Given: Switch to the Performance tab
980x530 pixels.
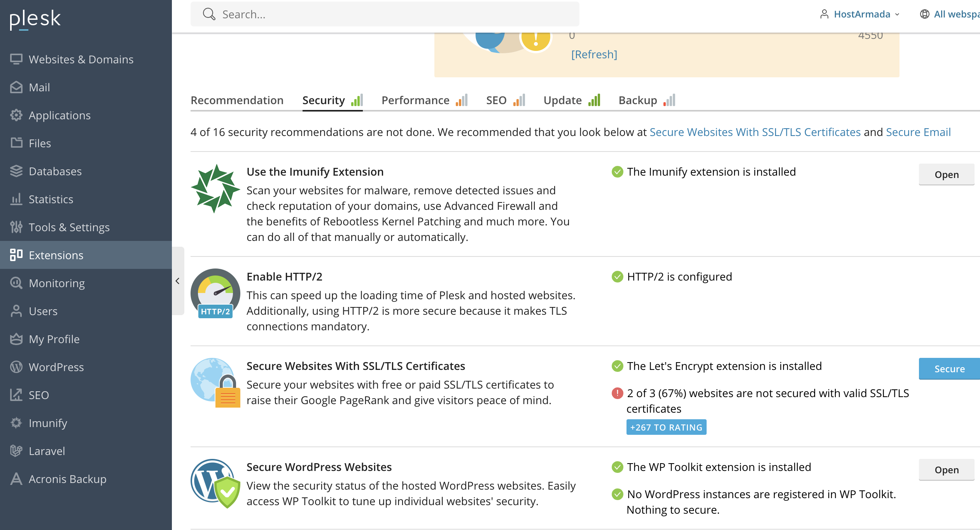Looking at the screenshot, I should 424,100.
